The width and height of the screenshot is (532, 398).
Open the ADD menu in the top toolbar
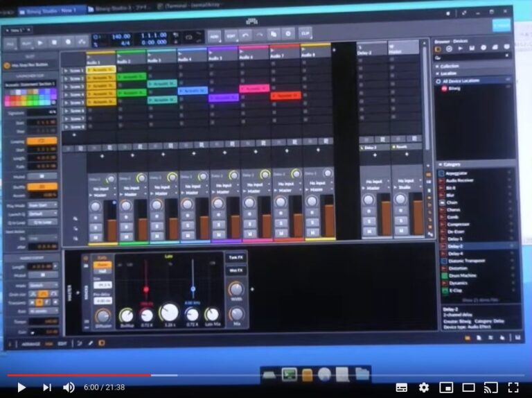(214, 36)
